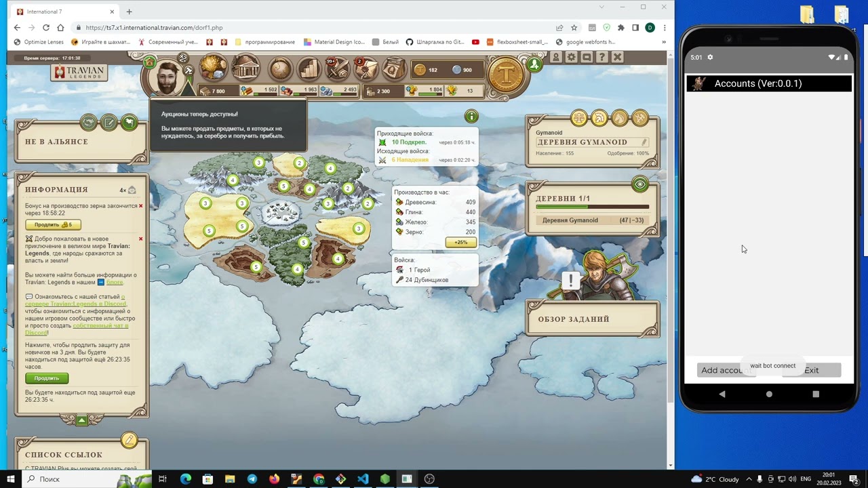Bookmark this page with the star icon
868x488 pixels.
point(574,28)
